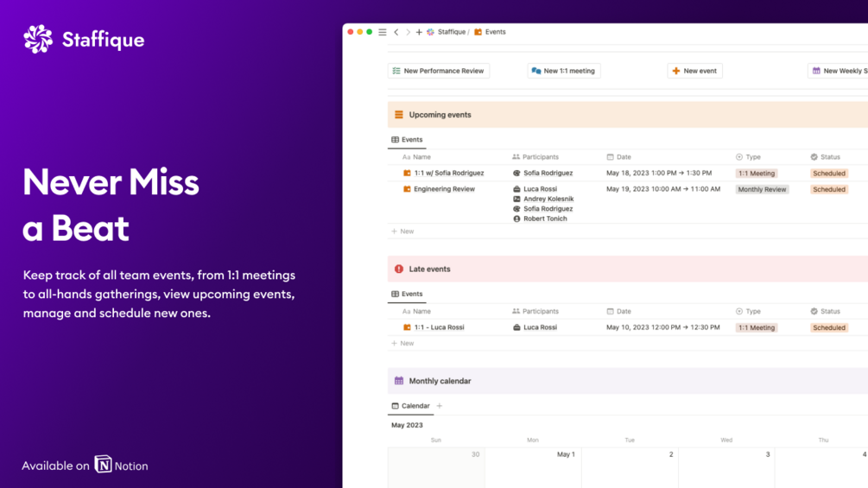Click Participants column header in Upcoming events
Viewport: 868px width, 488px height.
535,157
